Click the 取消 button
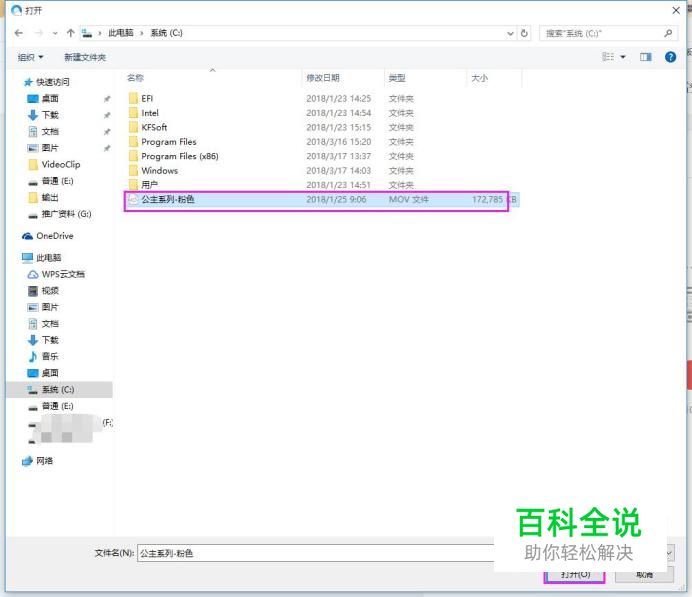Image resolution: width=692 pixels, height=597 pixels. 644,574
